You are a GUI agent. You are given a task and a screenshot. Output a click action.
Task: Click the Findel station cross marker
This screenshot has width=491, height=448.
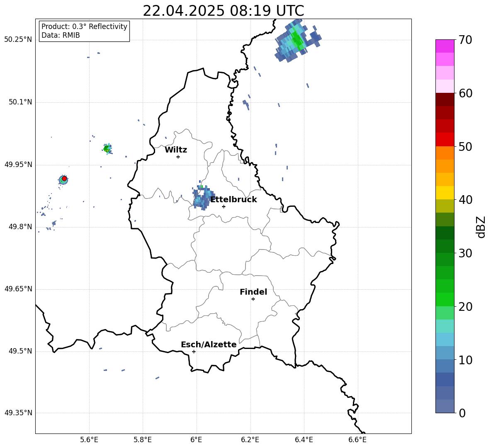[x=253, y=299]
